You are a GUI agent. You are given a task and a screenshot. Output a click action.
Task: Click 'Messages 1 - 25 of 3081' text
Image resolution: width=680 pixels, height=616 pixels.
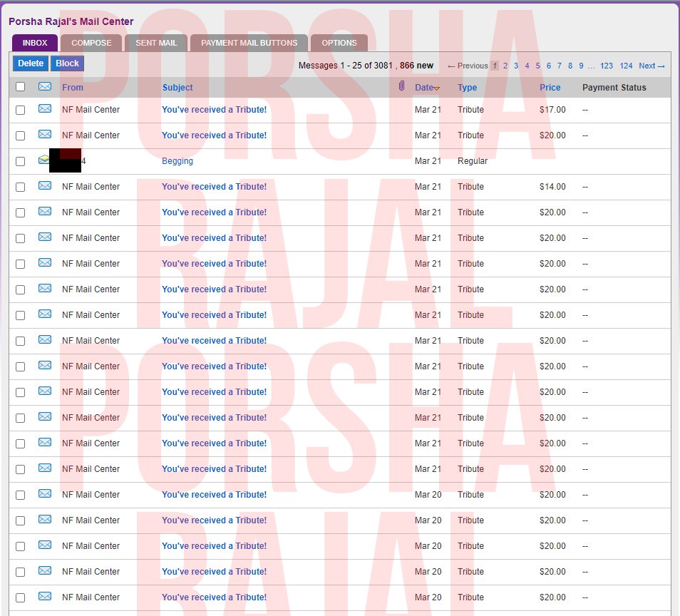click(345, 66)
